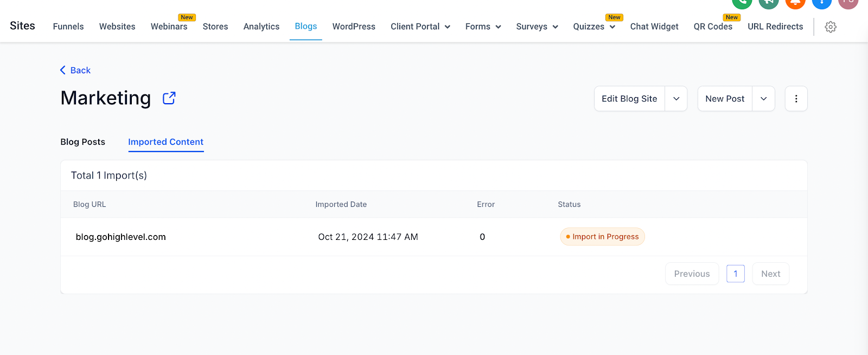Click the green phone icon

[742, 2]
